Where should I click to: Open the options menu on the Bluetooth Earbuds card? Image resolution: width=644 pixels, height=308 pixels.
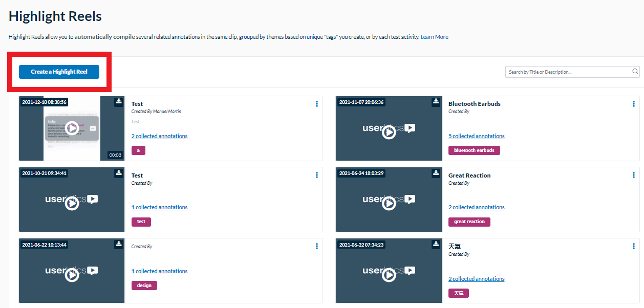tap(634, 103)
